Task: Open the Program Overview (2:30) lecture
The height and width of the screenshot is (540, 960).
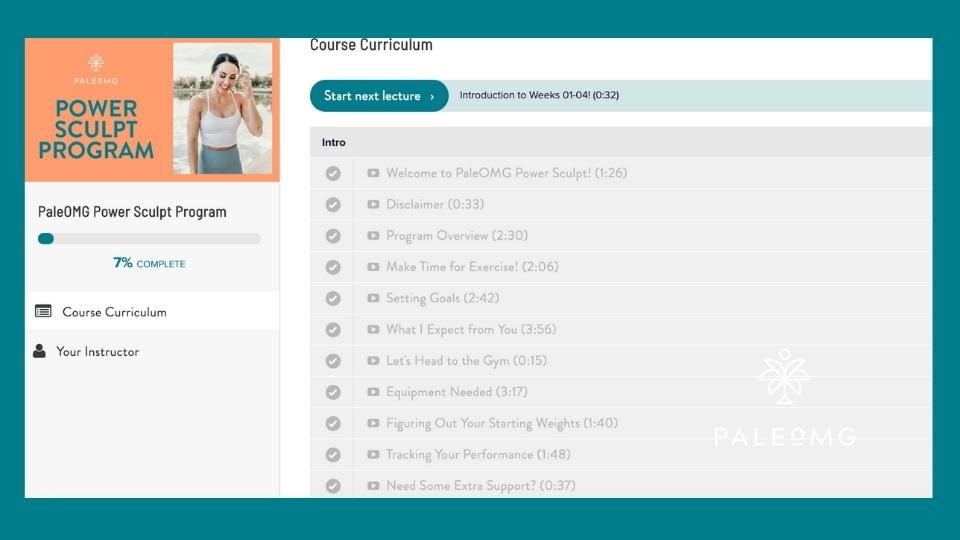Action: coord(457,236)
